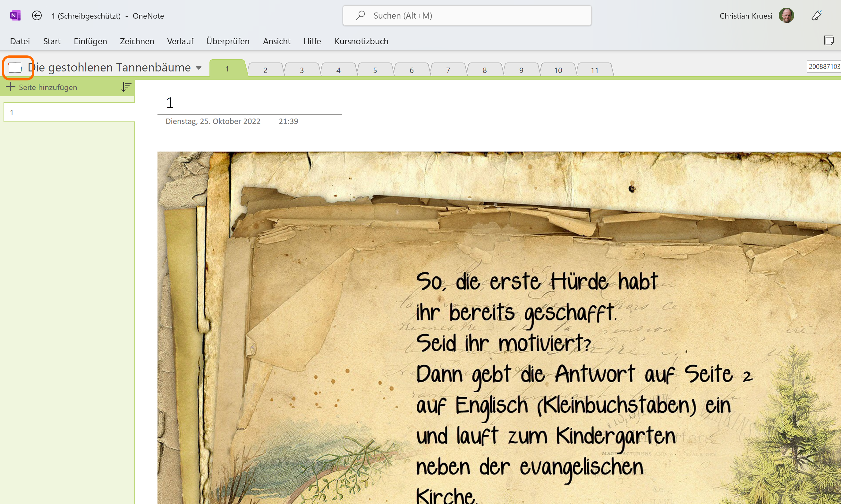
Task: Click the Suchen search field
Action: [x=476, y=16]
